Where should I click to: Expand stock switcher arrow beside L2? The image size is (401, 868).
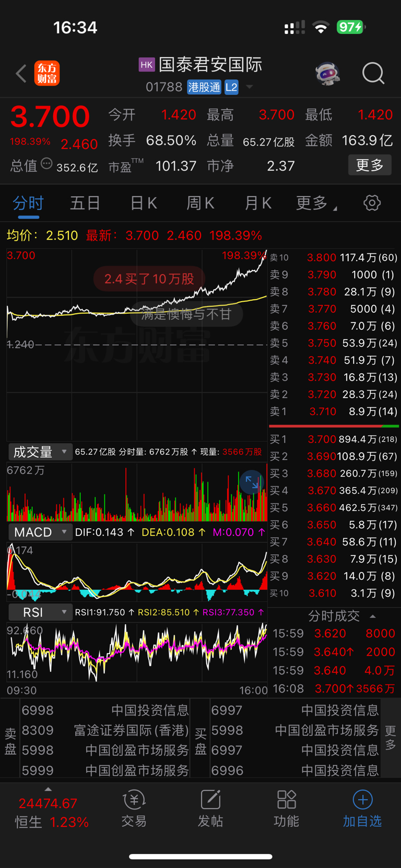pyautogui.click(x=250, y=87)
